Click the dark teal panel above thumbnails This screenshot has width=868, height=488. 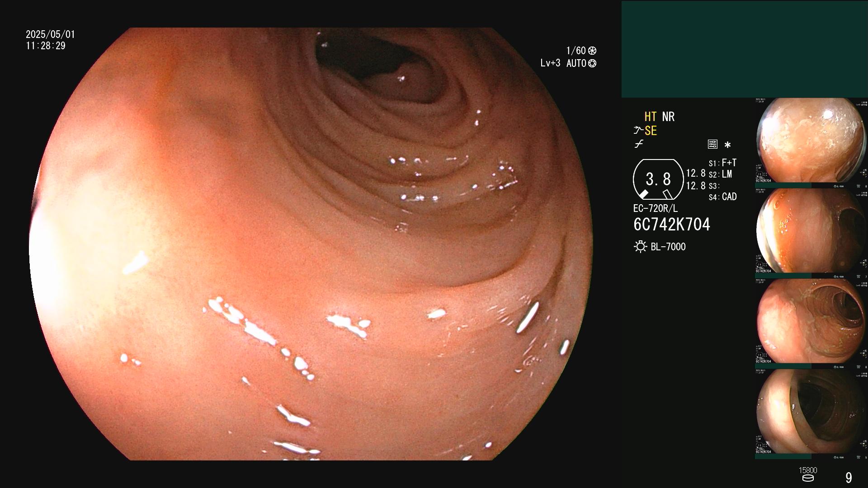tap(745, 49)
